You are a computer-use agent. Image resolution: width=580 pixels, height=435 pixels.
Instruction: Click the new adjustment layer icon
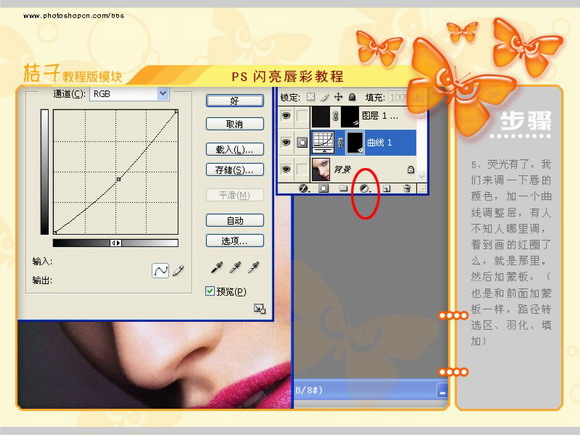pos(365,189)
